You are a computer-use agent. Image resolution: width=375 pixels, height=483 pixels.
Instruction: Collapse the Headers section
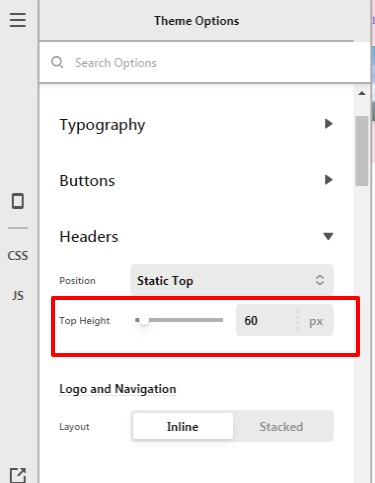328,236
